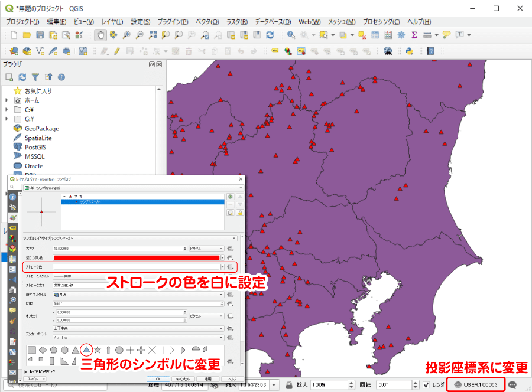Open the single symbol renderer dropdown
532x392 pixels.
coord(134,188)
